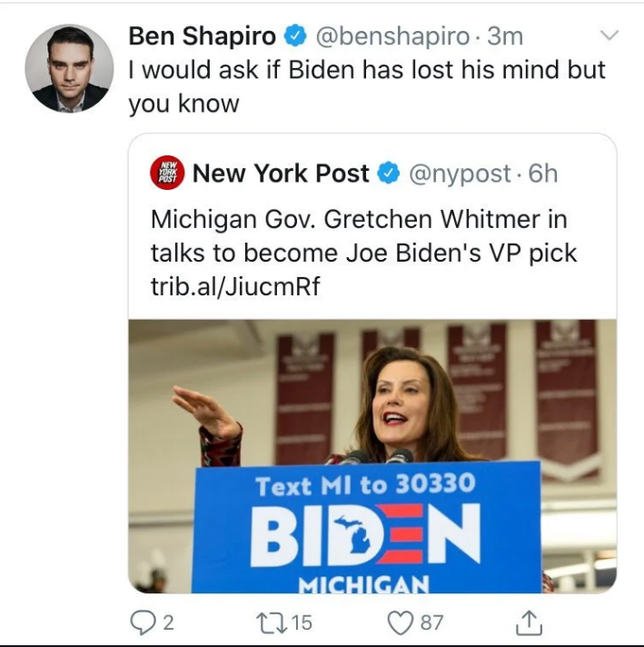Screen dimensions: 644x647
Task: Click Ben Shapiro's profile picture
Action: (x=68, y=68)
